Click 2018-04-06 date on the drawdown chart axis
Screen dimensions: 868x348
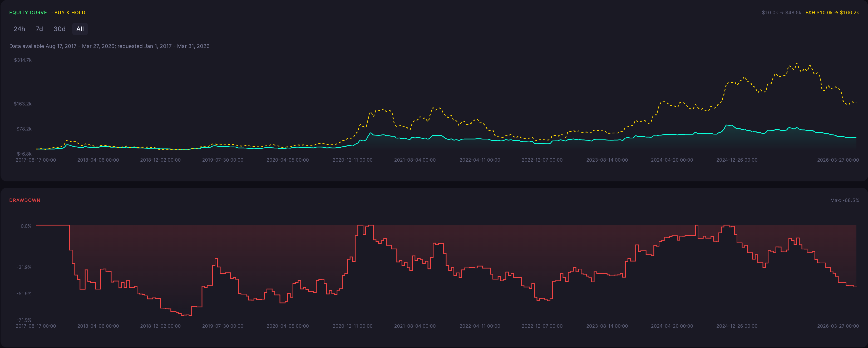(98, 326)
